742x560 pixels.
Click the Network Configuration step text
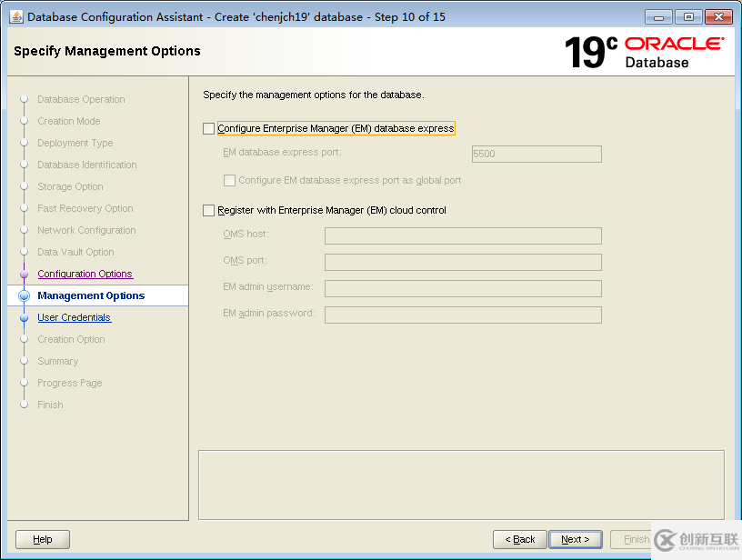(x=86, y=230)
